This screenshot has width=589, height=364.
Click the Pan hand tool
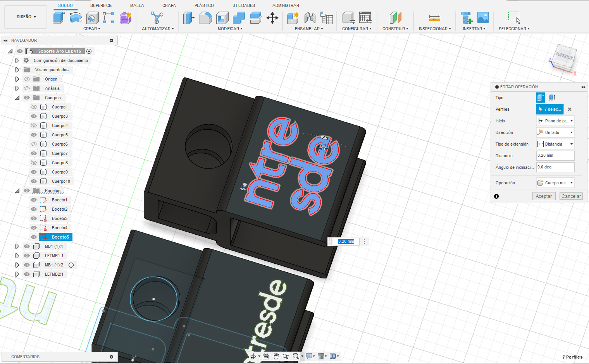[276, 356]
